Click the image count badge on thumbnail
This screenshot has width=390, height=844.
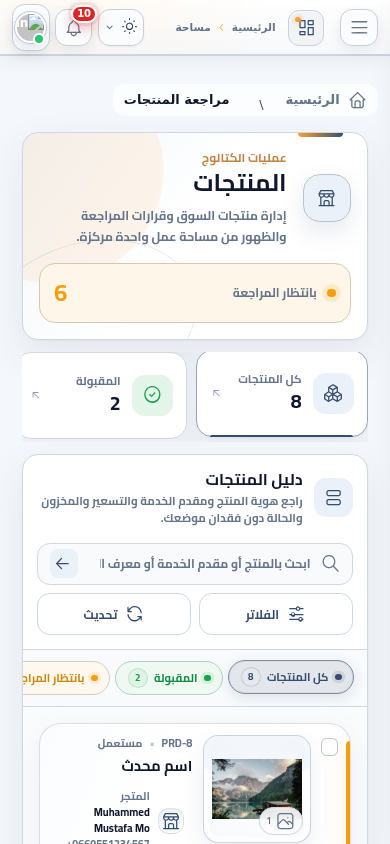(281, 821)
